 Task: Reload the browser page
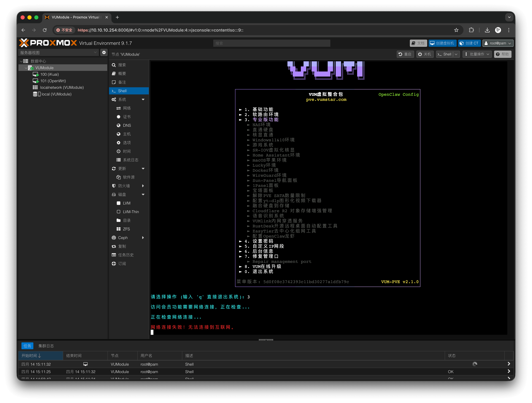(x=45, y=30)
